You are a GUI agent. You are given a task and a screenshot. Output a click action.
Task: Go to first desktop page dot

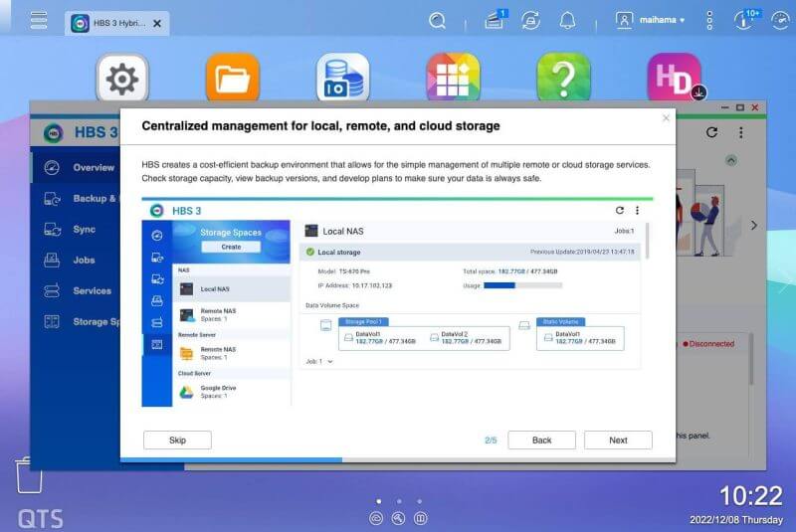[x=379, y=501]
